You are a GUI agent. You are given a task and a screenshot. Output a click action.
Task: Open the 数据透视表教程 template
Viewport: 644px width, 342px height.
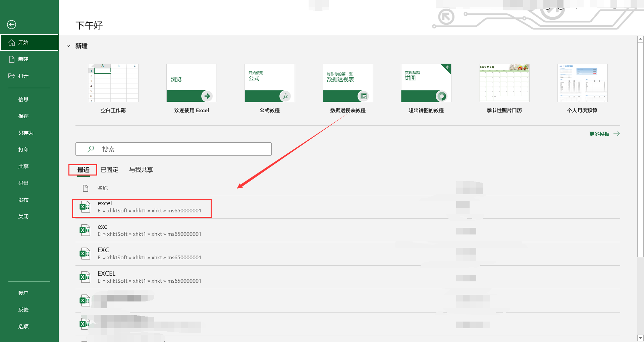pyautogui.click(x=348, y=88)
